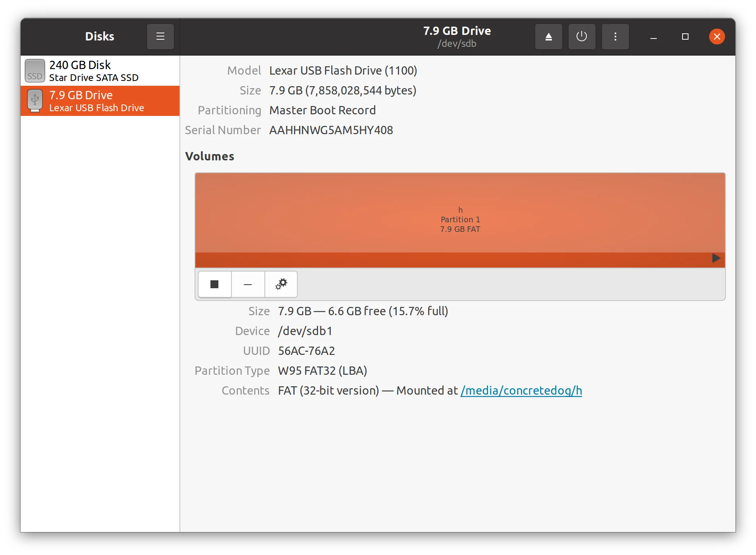756x555 pixels.
Task: Select the 7.9 GB Lexar USB drive
Action: click(x=100, y=101)
